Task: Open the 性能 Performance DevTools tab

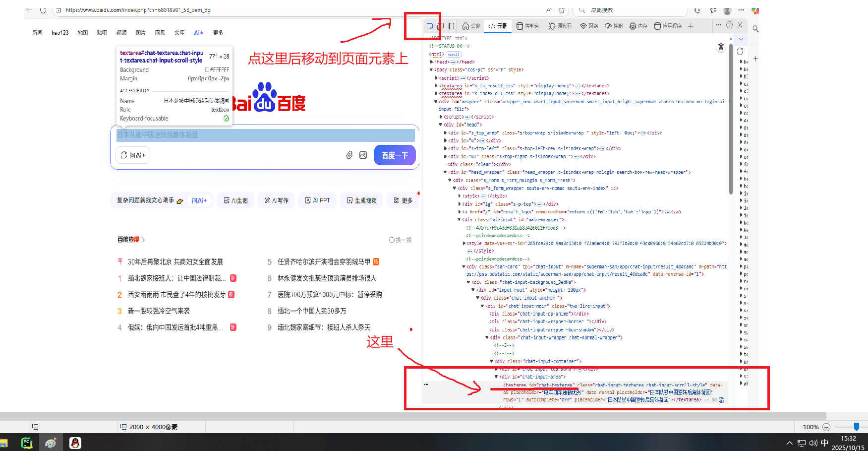Action: (x=614, y=26)
